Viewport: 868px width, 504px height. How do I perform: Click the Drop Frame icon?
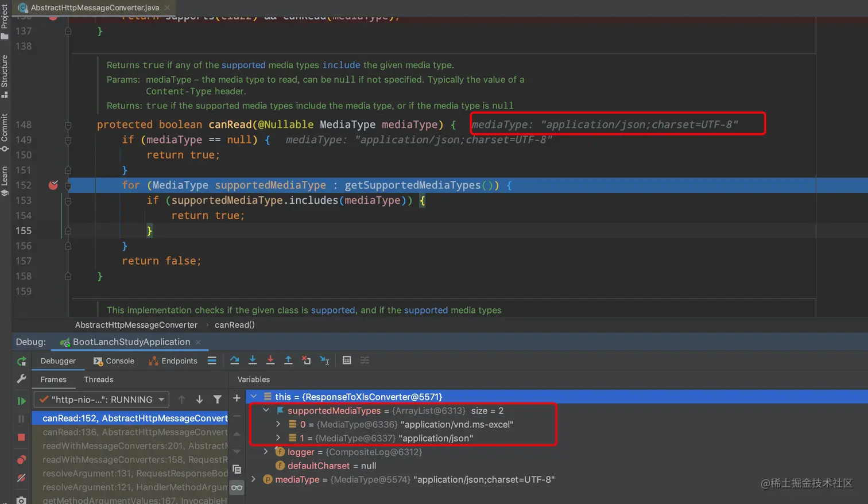307,360
